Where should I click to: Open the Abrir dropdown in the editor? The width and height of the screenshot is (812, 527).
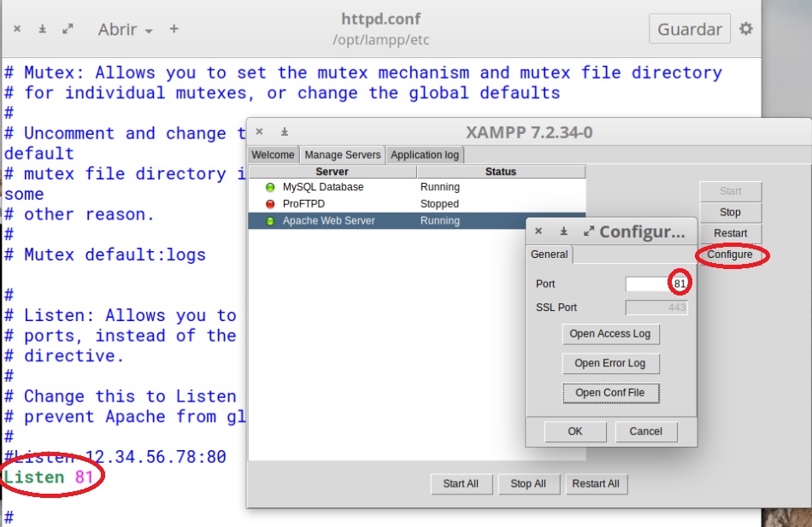pyautogui.click(x=126, y=30)
